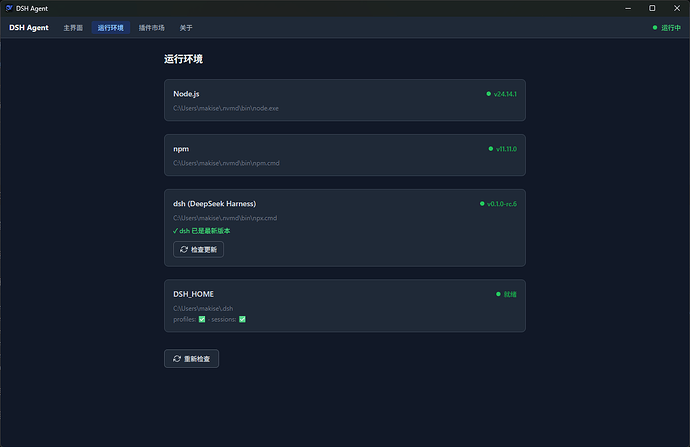Click the DSH_HOME card title
Screen dimensions: 690x447
tap(194, 294)
